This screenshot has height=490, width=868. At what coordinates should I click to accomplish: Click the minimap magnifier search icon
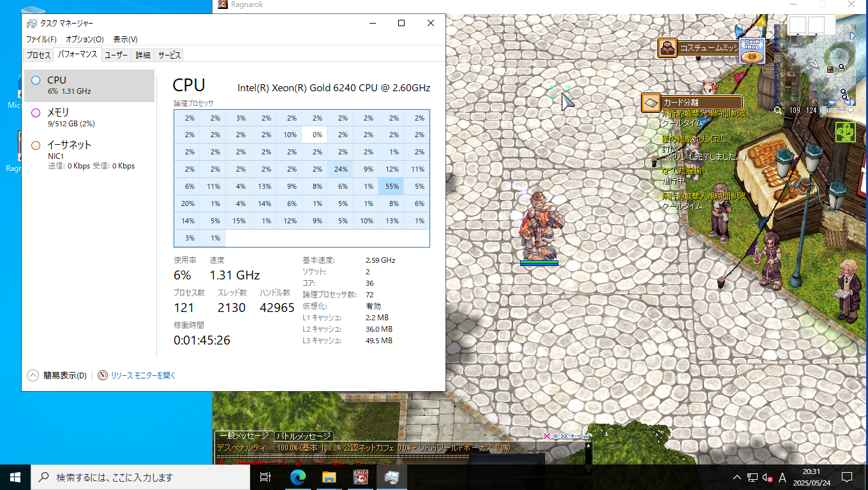click(778, 110)
